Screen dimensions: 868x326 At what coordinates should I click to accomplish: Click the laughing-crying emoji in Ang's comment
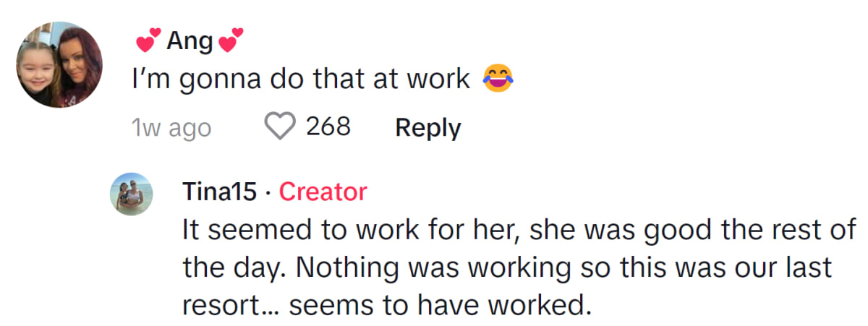coord(497,80)
